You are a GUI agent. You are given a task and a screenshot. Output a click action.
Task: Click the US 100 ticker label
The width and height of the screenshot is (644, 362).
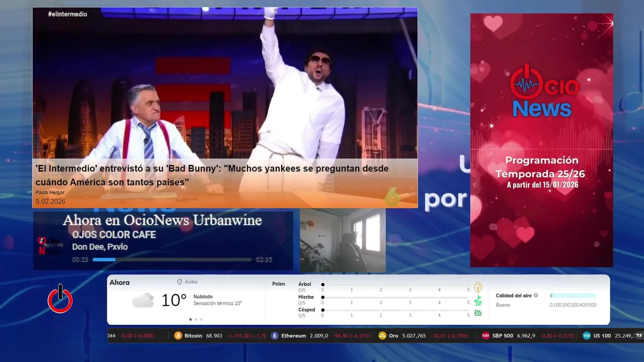tap(602, 336)
